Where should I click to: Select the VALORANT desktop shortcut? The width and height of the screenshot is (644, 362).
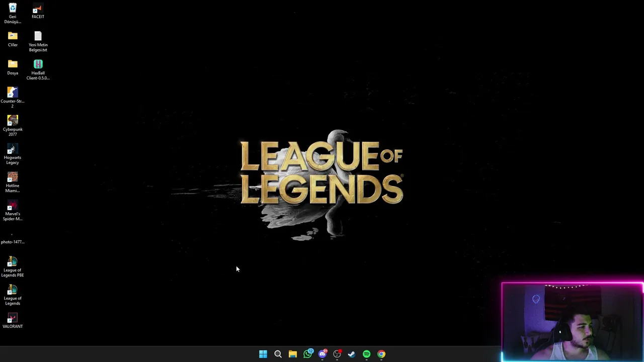(x=13, y=321)
